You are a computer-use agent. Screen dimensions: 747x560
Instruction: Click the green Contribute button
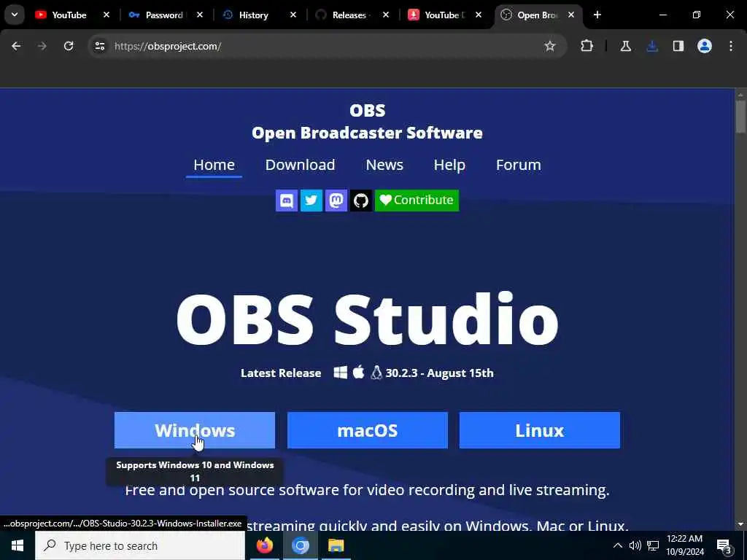[x=417, y=201]
